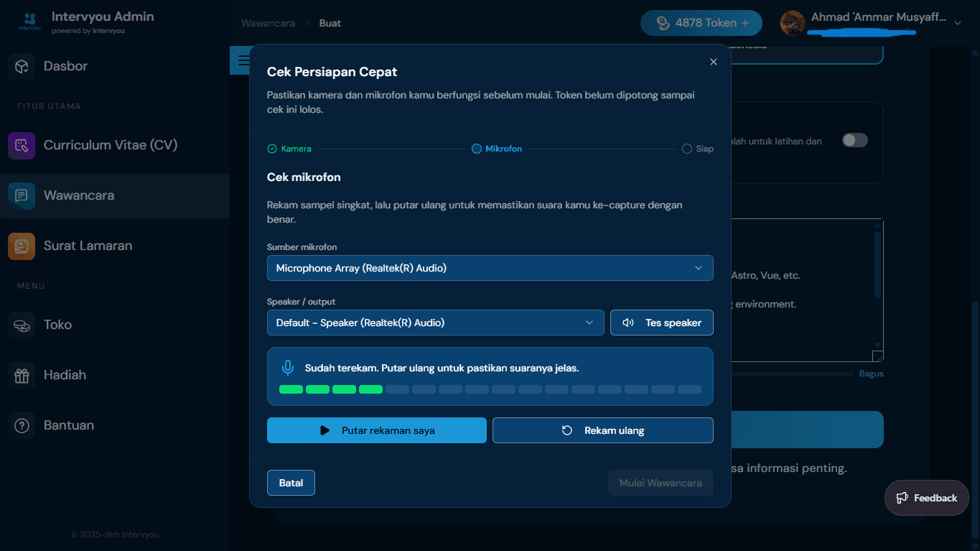Open the Dasbor sidebar icon
This screenshot has width=980, height=551.
point(22,66)
